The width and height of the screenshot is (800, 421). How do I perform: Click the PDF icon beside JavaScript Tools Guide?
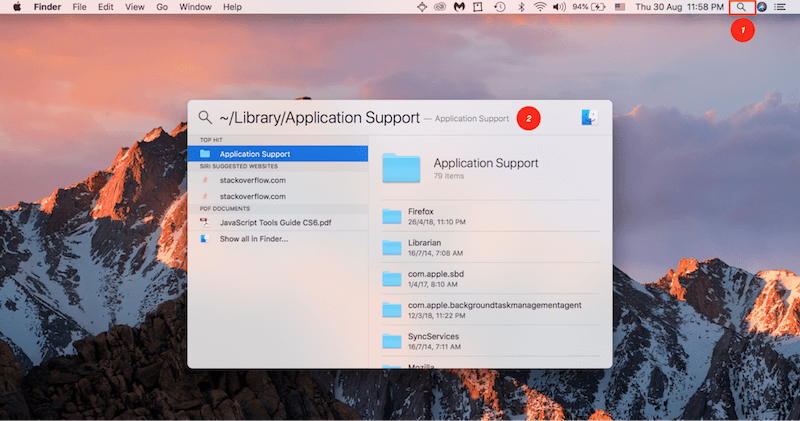tap(205, 222)
